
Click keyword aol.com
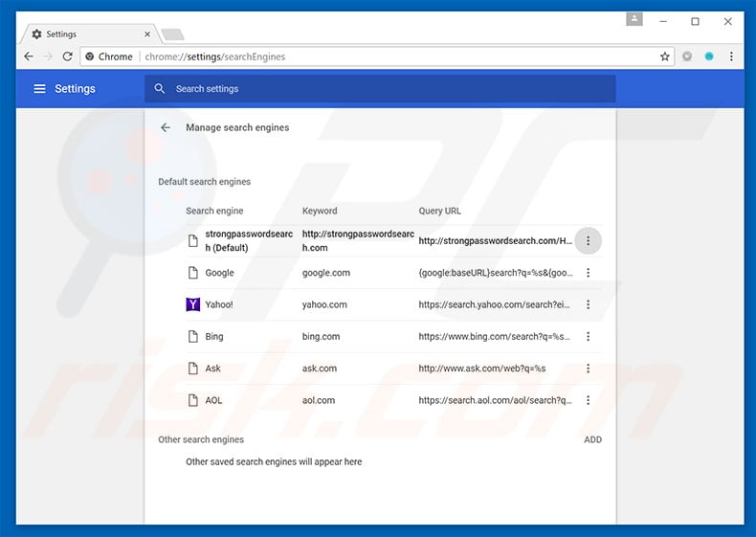pyautogui.click(x=319, y=400)
